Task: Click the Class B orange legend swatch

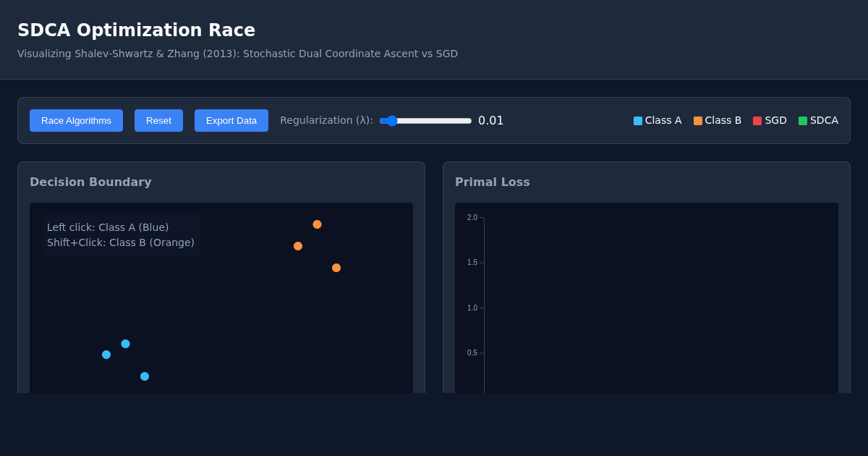Action: (x=698, y=121)
